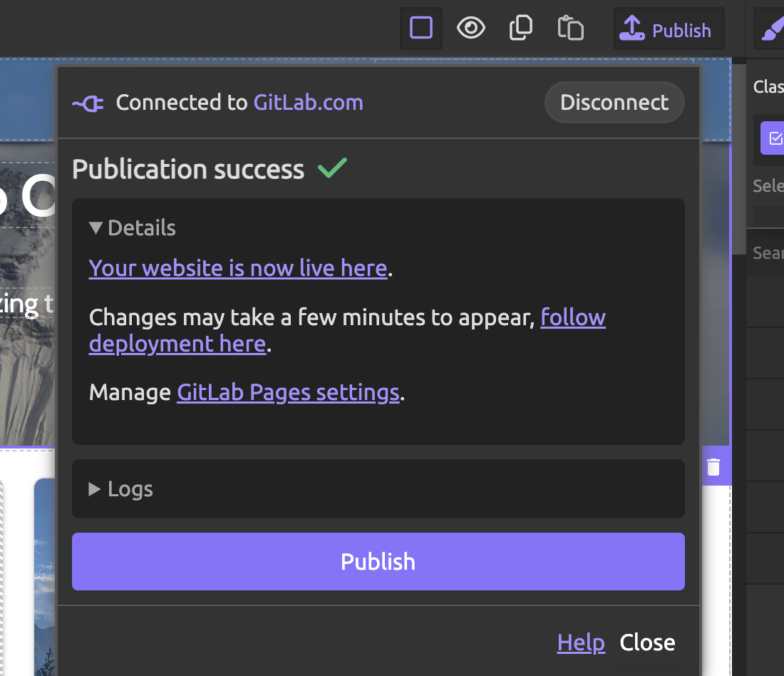This screenshot has height=676, width=784.
Task: Copy the selected element using the copy icon
Action: (x=520, y=27)
